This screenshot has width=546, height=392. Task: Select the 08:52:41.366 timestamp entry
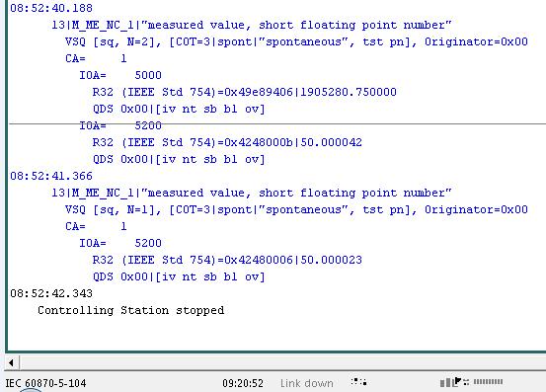pos(51,176)
